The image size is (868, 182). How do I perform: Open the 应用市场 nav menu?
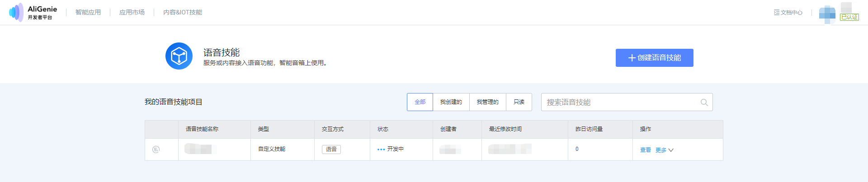click(x=132, y=12)
